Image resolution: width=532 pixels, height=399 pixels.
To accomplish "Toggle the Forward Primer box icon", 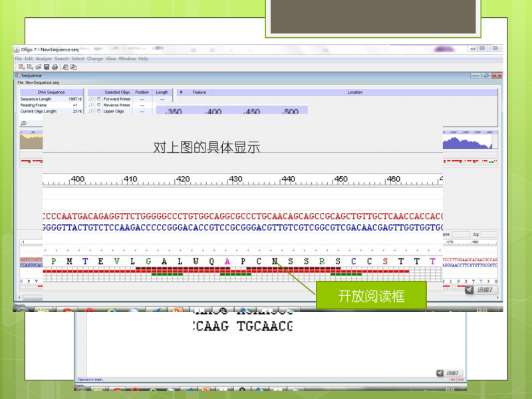I will tap(98, 98).
